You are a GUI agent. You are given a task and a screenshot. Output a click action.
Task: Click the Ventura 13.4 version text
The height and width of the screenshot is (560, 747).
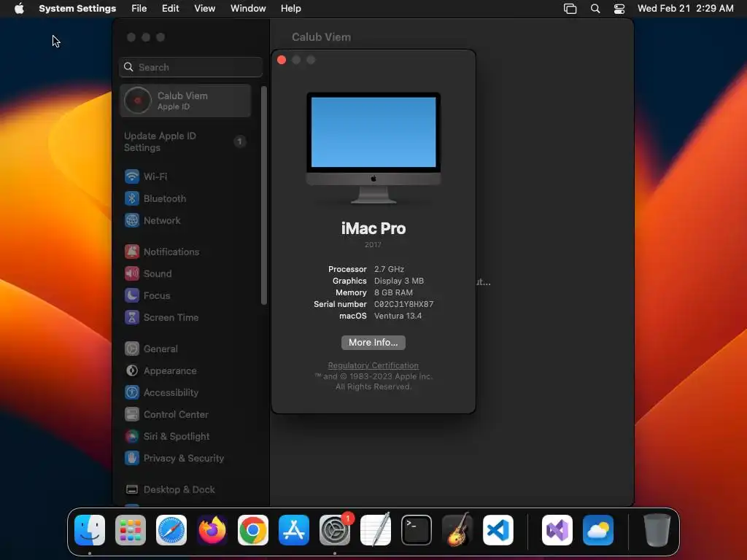398,316
